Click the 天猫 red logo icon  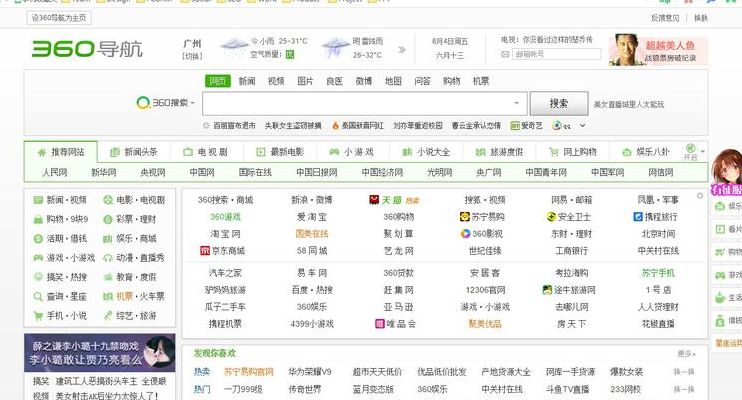(374, 200)
